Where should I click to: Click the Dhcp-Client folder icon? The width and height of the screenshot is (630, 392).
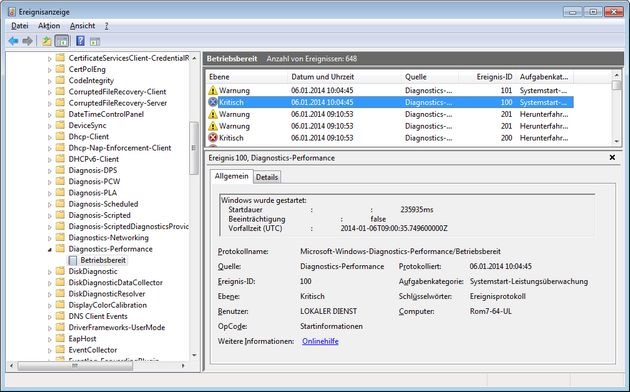(60, 137)
